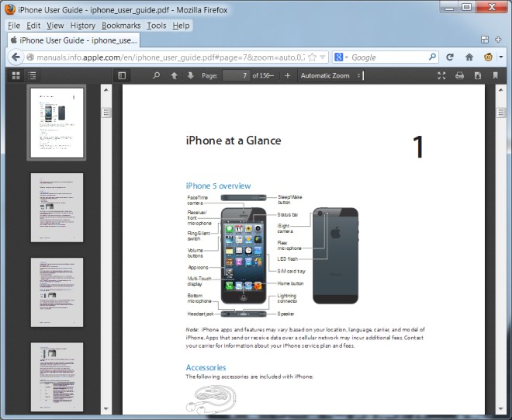512x420 pixels.
Task: Click the 'Status bar' diagram label
Action: [287, 215]
